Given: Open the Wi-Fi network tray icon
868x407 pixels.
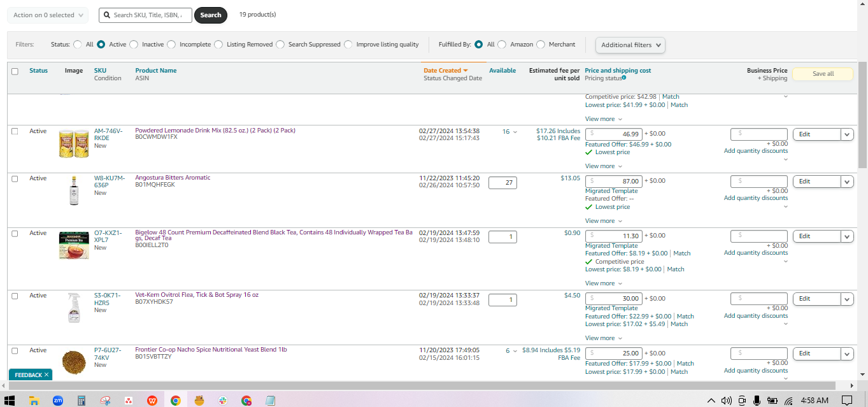Looking at the screenshot, I should point(788,401).
